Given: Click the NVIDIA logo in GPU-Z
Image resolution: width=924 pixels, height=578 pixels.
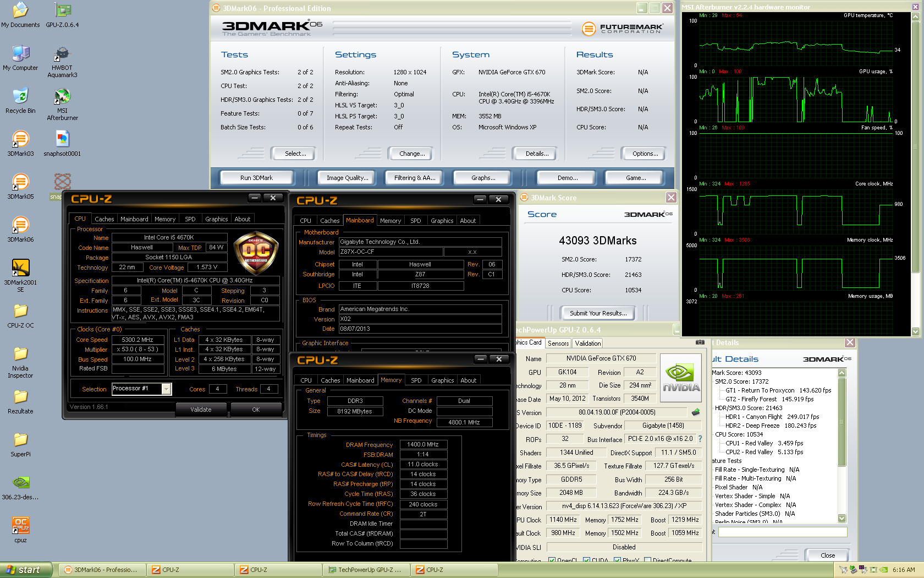Looking at the screenshot, I should tap(681, 377).
